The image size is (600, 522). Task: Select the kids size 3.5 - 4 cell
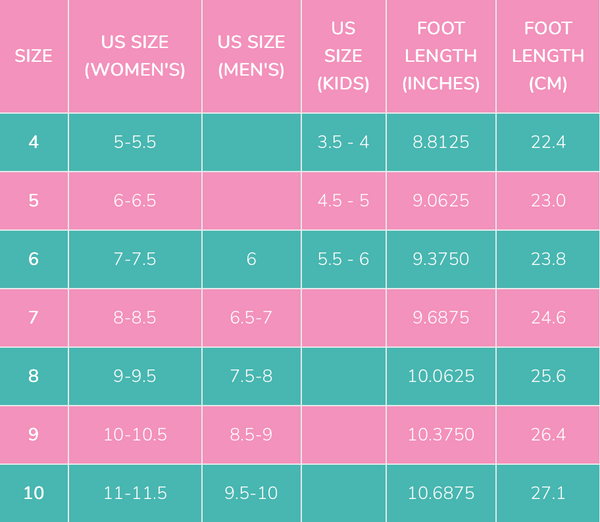343,142
